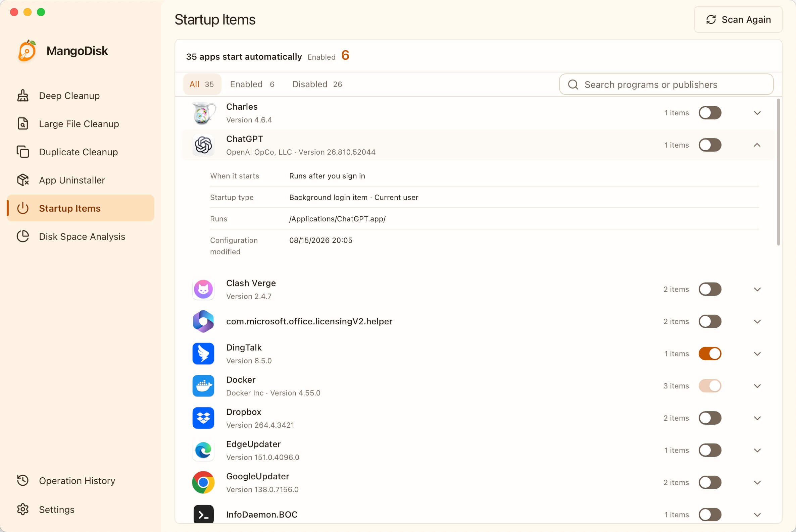
Task: Switch to the Enabled 6 tab
Action: (252, 84)
